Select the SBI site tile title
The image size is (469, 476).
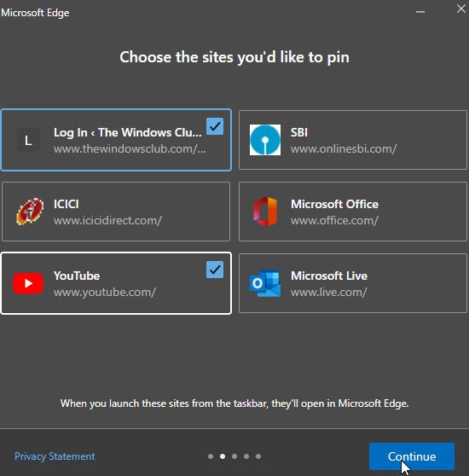299,132
